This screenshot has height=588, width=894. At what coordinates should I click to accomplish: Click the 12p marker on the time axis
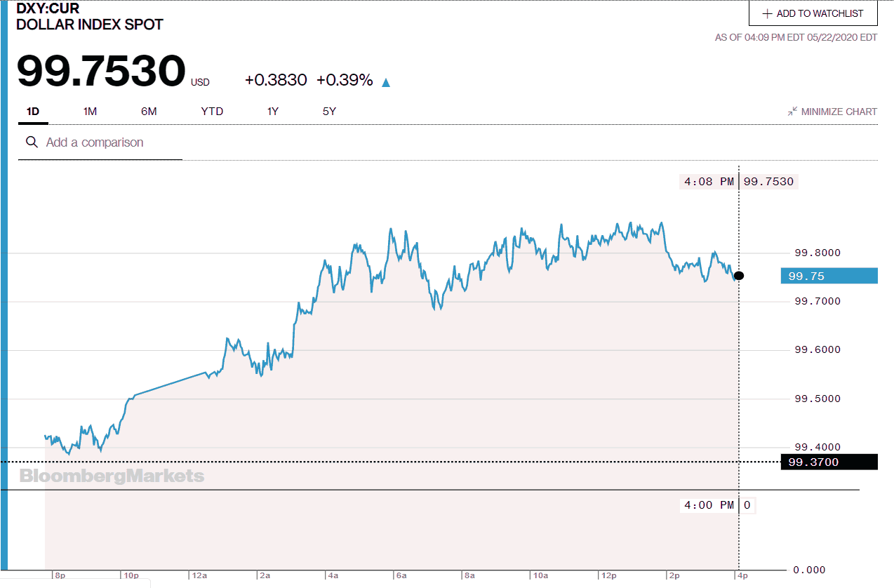click(x=608, y=575)
